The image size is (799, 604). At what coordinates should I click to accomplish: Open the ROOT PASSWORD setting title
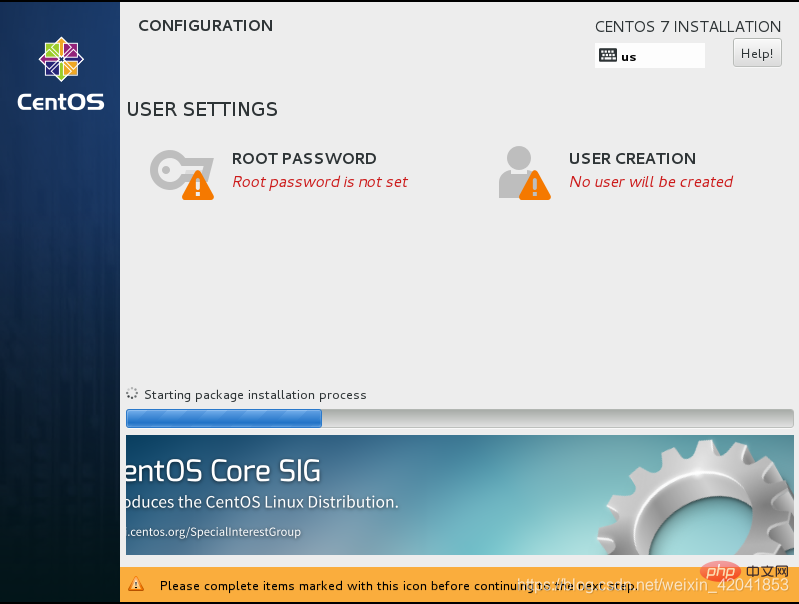(304, 159)
